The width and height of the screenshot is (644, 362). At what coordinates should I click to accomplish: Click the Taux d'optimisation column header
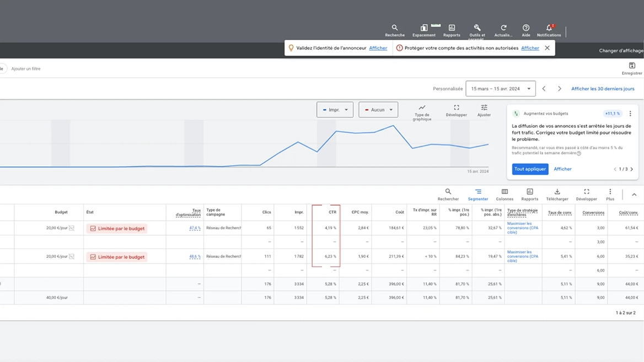[x=188, y=213]
